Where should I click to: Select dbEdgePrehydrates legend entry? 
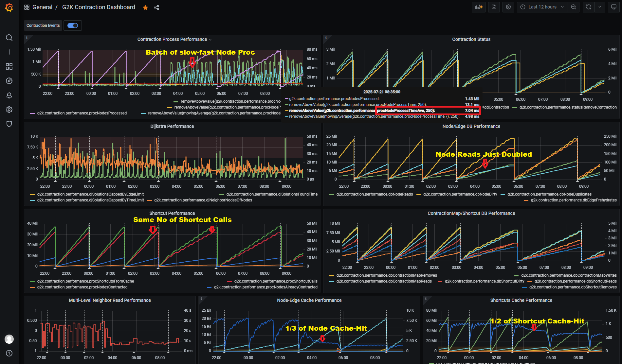574,200
